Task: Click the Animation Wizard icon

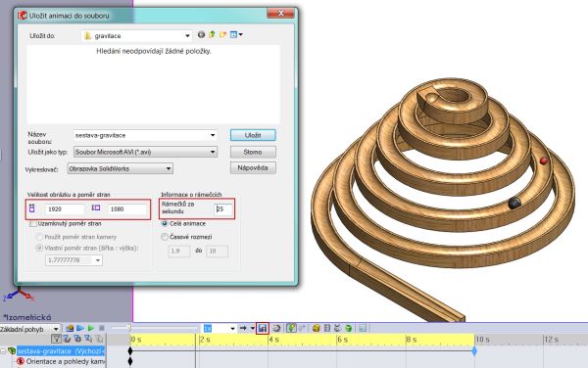Action: pos(276,328)
